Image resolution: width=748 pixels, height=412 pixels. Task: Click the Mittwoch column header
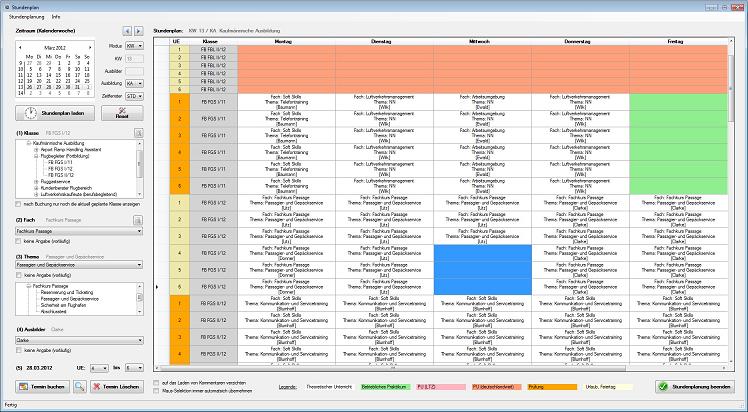click(482, 41)
